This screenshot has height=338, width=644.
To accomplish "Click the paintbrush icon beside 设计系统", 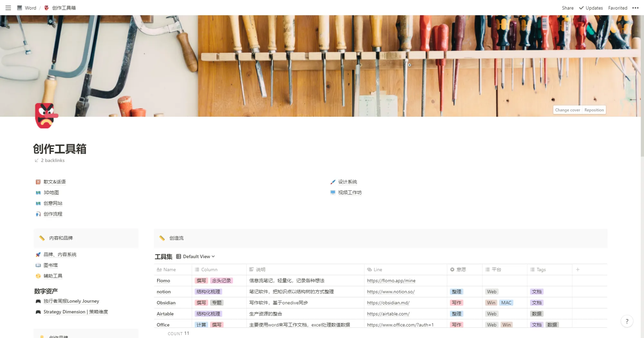I will (x=333, y=182).
